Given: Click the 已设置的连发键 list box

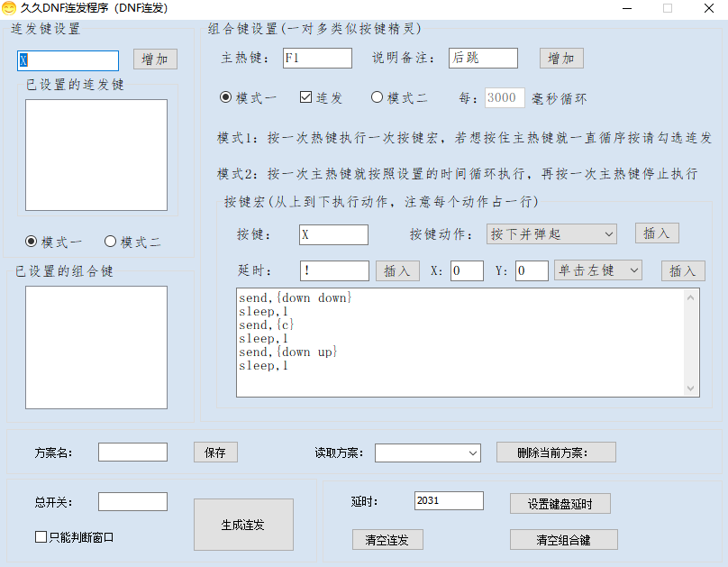Looking at the screenshot, I should (96, 155).
